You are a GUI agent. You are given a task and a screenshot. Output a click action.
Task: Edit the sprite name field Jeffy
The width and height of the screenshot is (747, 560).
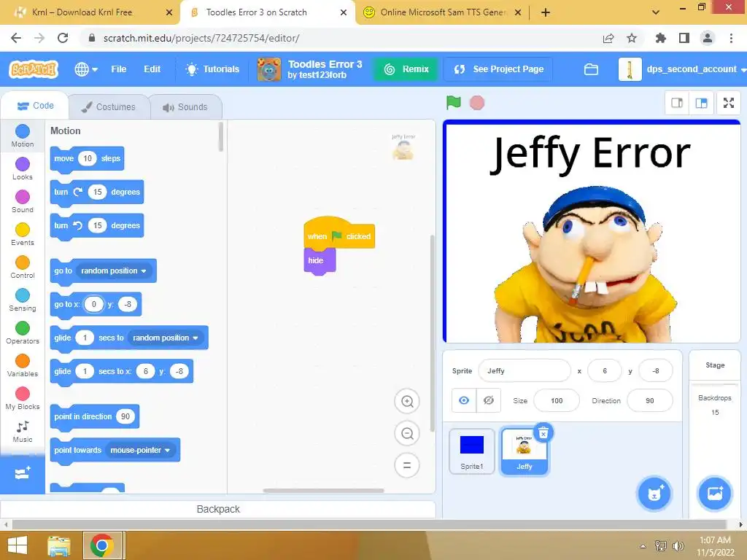[524, 370]
